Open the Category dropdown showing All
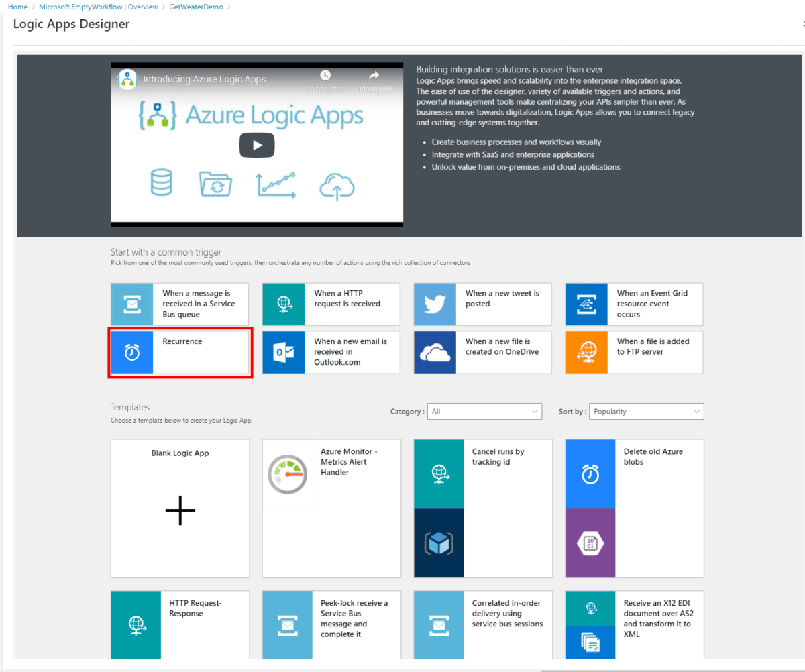Image resolution: width=805 pixels, height=672 pixels. coord(486,412)
